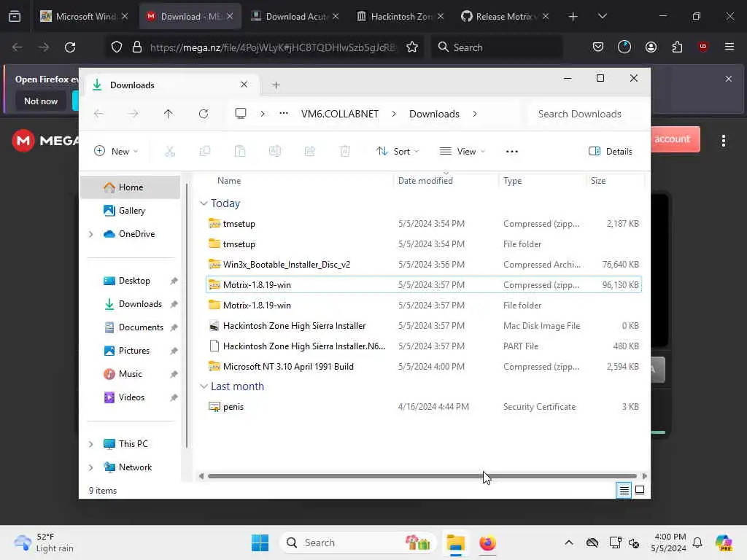Viewport: 747px width, 560px height.
Task: Expand This PC in navigation pane
Action: [x=91, y=444]
